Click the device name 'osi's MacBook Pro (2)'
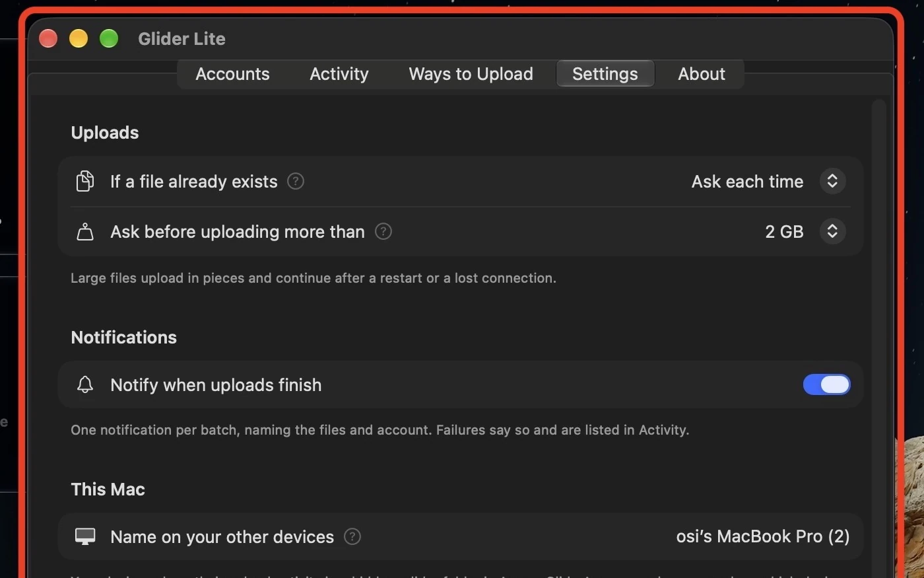924x578 pixels. point(763,536)
